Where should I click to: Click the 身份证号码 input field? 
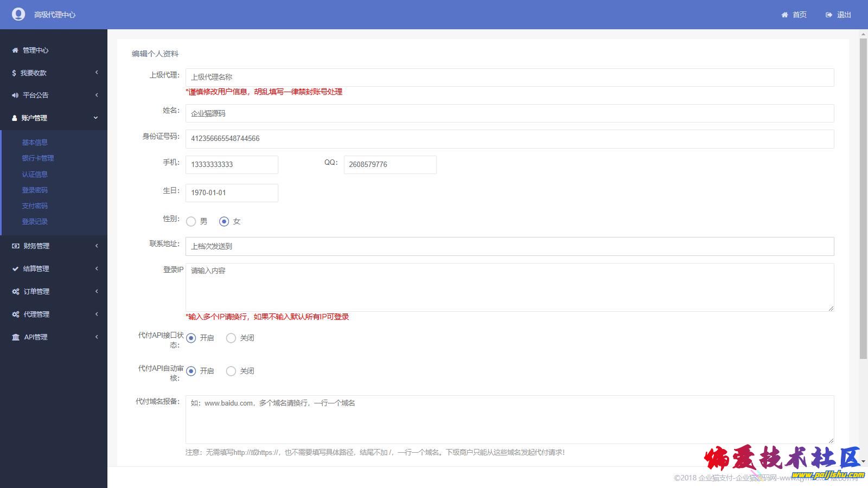point(509,139)
